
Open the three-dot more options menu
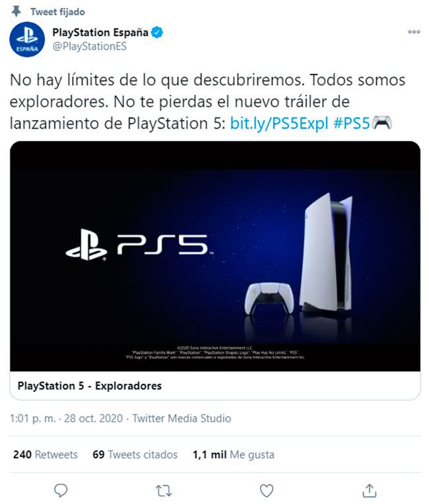coord(414,32)
